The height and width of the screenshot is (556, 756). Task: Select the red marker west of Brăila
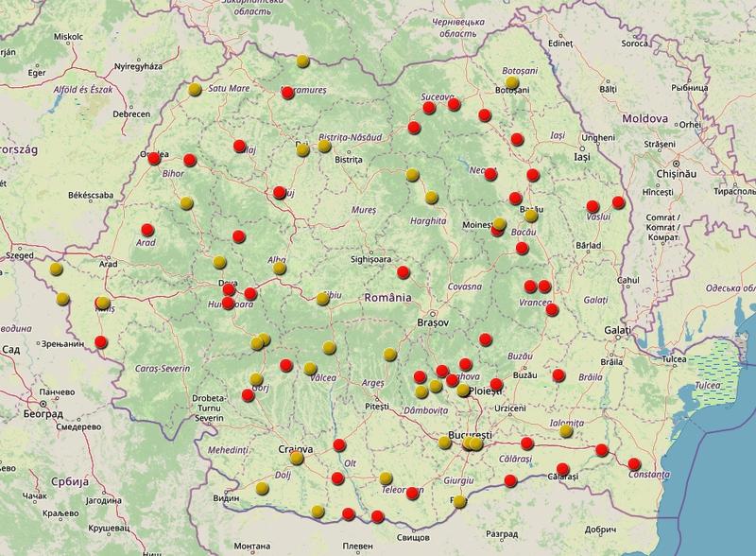(558, 375)
